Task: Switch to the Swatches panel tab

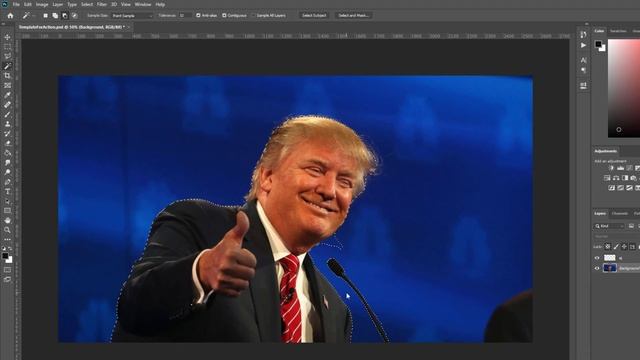Action: pyautogui.click(x=618, y=31)
